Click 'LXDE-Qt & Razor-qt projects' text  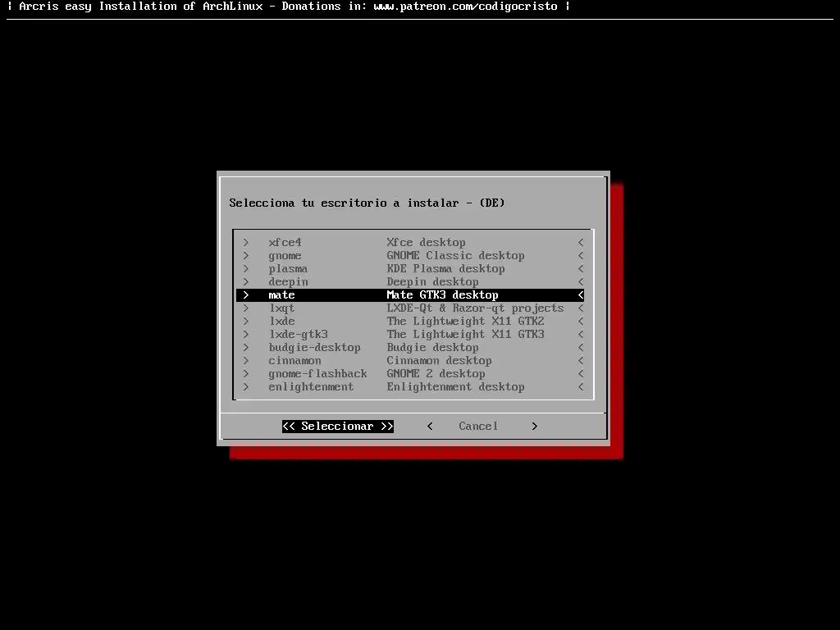point(475,308)
